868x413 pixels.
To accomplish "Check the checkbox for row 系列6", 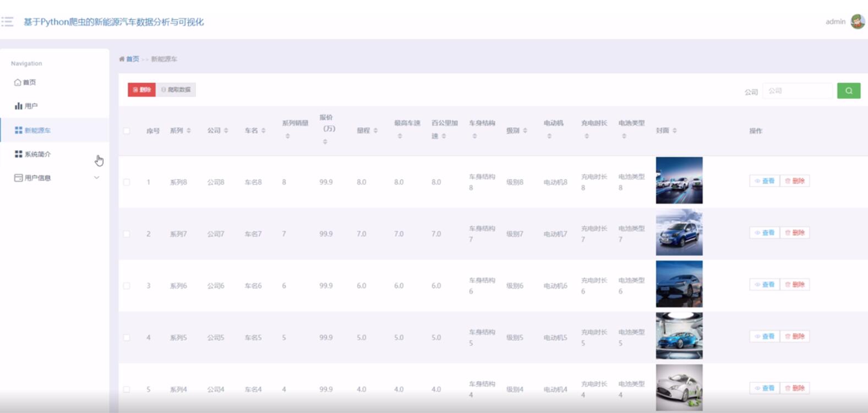I will point(127,286).
